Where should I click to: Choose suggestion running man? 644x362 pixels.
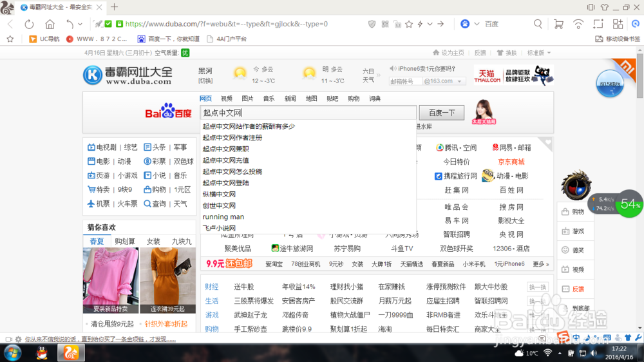pos(223,216)
